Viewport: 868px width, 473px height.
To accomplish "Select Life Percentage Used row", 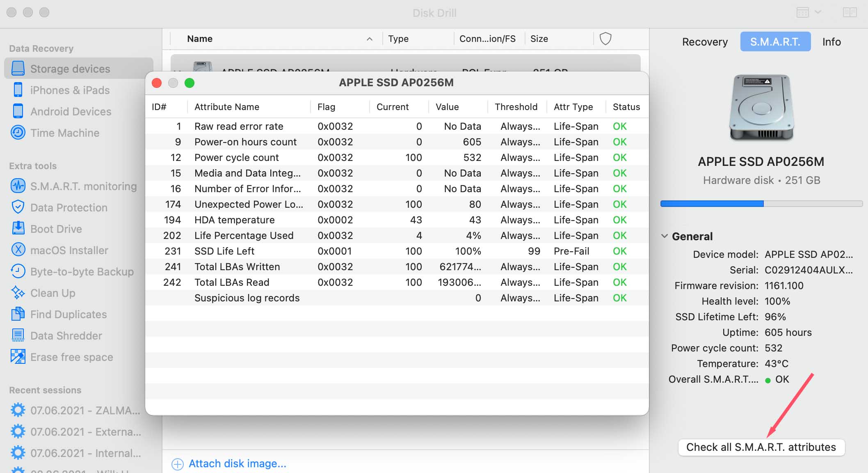I will tap(397, 235).
